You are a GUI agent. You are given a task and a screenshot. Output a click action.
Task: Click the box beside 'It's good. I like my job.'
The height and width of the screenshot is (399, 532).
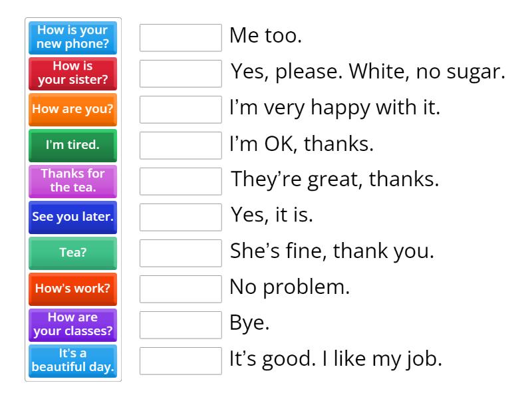pos(181,361)
